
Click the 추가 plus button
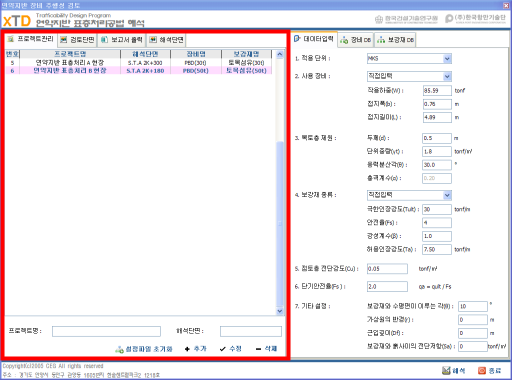[196, 349]
